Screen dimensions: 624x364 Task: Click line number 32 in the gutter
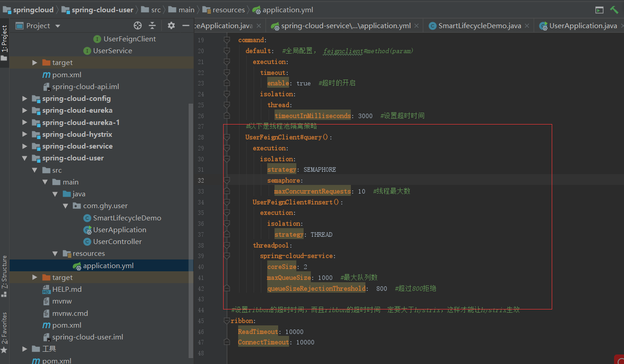tap(200, 180)
